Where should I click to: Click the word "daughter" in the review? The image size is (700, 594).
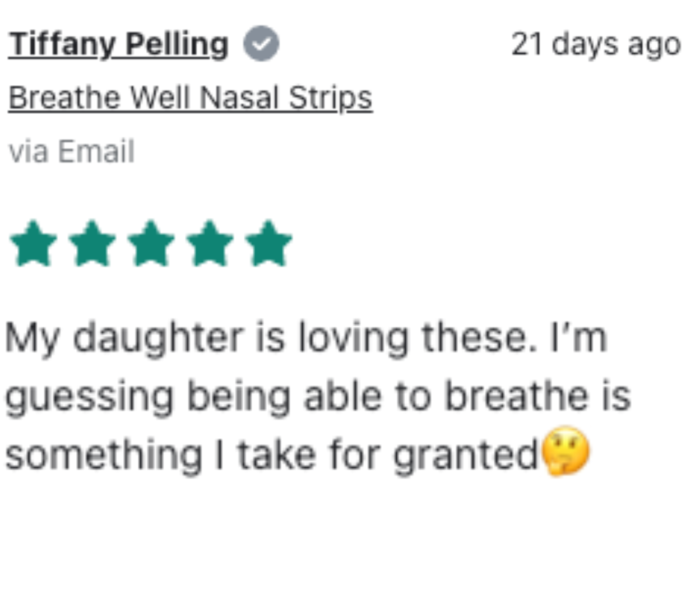[158, 338]
